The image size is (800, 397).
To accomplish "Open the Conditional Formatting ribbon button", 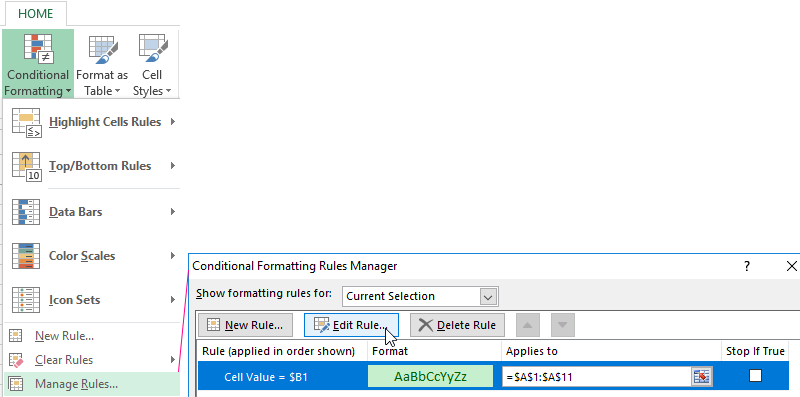I will pos(38,64).
